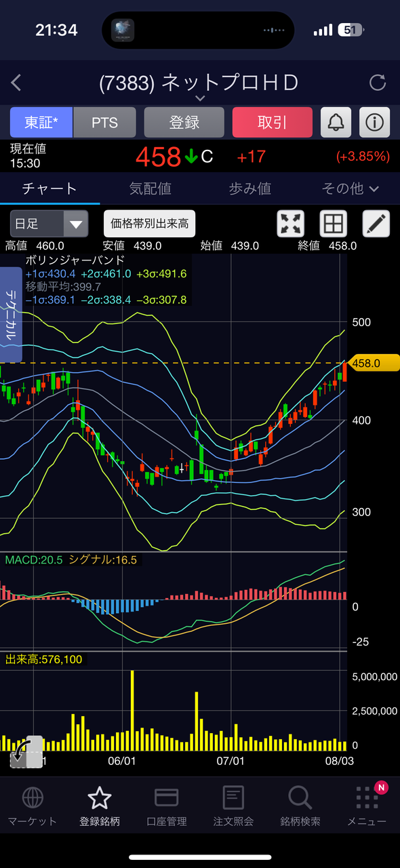Tap the stock title (7383) ネットプロHD
This screenshot has width=400, height=868.
pyautogui.click(x=199, y=83)
